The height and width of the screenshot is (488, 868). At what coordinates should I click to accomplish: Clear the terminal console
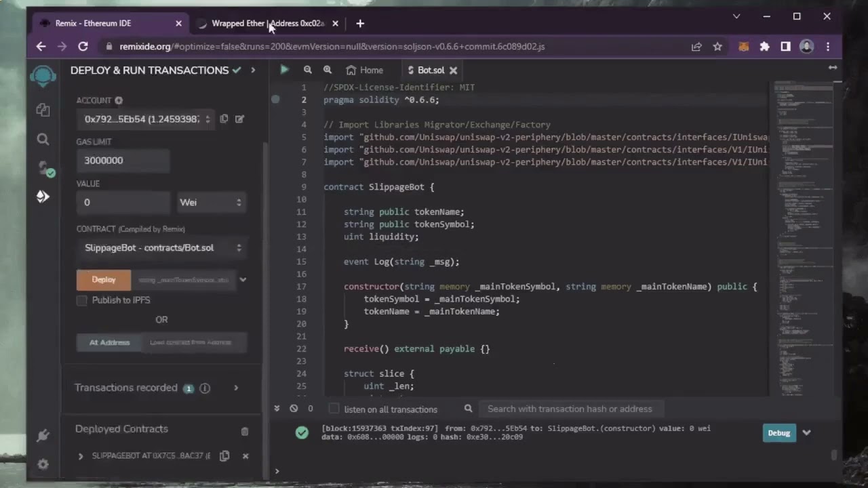294,408
